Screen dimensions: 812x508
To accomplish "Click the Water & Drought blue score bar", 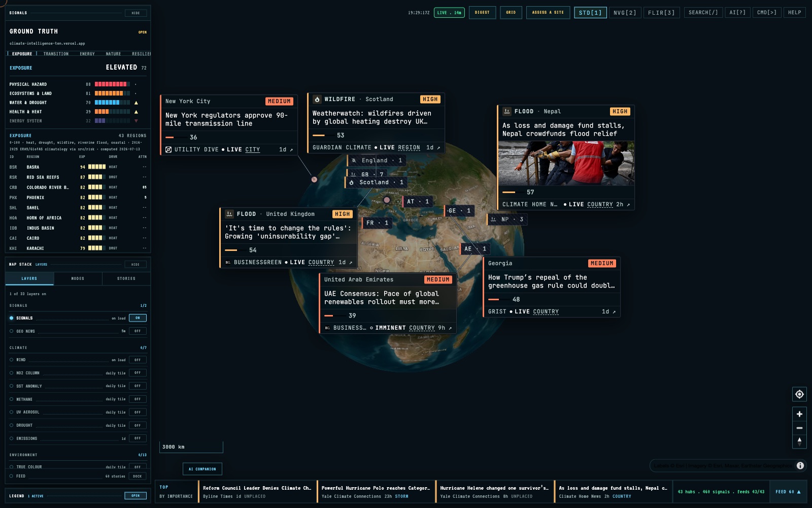I will [112, 103].
